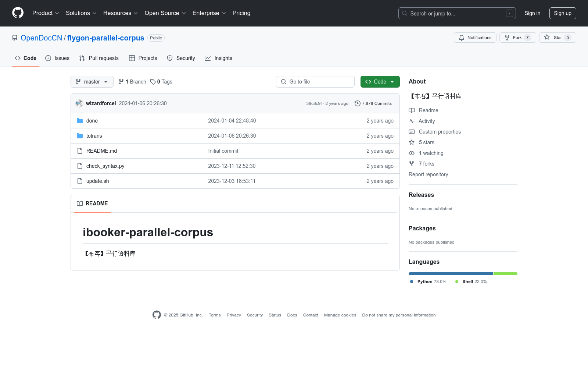
Task: Click Sign in
Action: click(533, 13)
